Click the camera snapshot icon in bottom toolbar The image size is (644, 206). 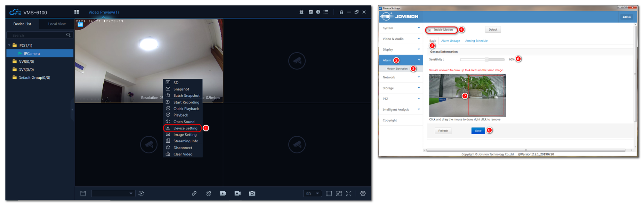tap(252, 193)
